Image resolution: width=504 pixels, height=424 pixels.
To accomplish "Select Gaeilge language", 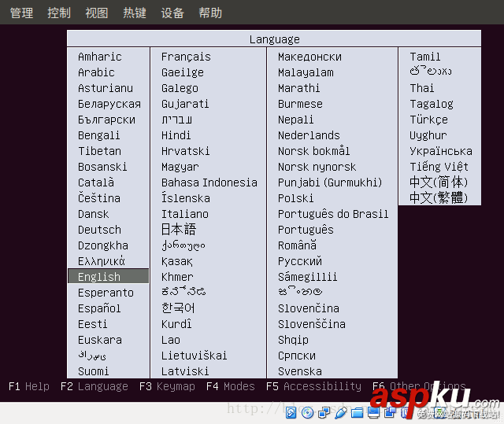I will tap(183, 72).
